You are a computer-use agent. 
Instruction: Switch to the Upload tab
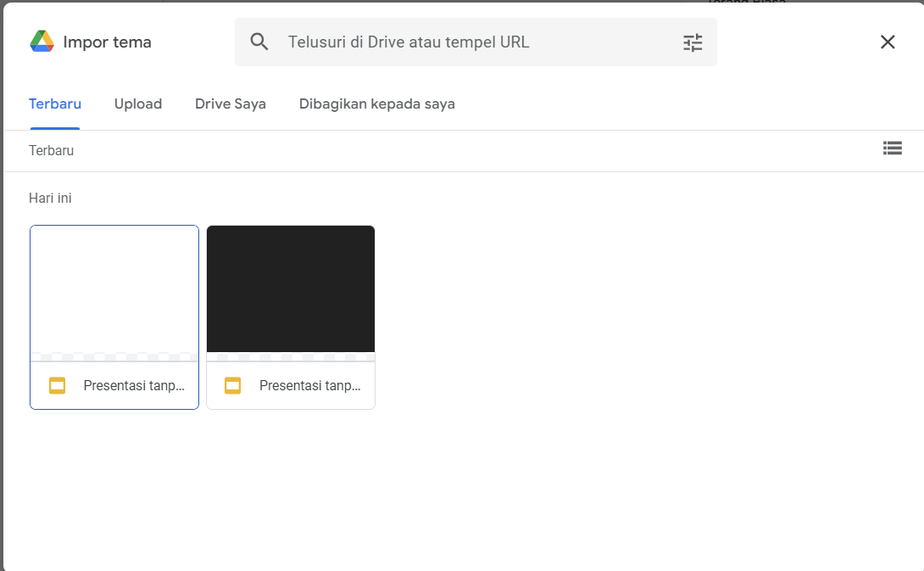coord(138,104)
